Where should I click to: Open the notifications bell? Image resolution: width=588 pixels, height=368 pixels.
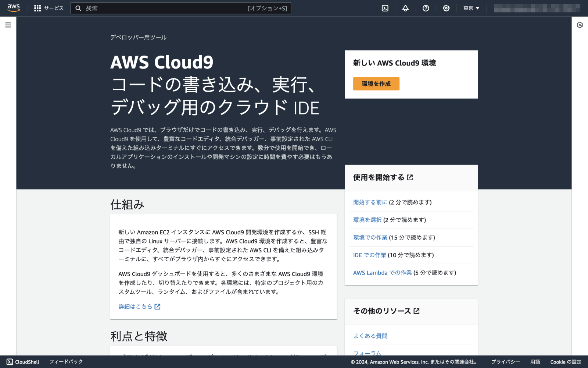pos(405,8)
